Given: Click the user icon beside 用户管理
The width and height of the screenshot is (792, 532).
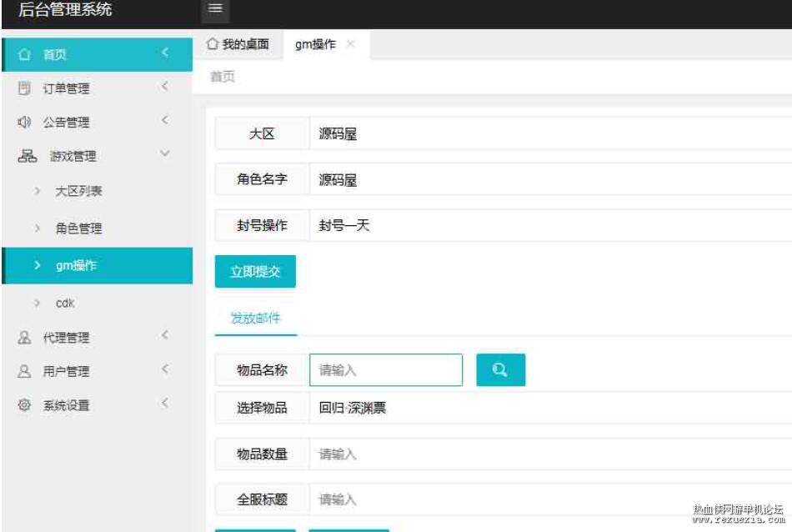Looking at the screenshot, I should click(x=24, y=371).
